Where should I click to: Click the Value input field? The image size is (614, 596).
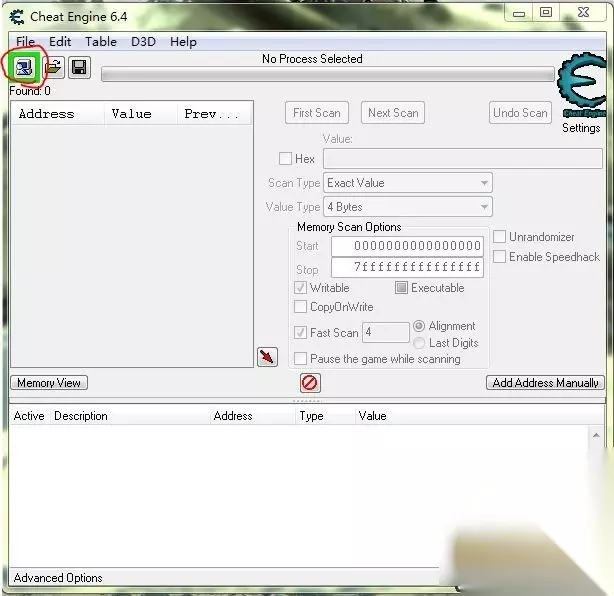pyautogui.click(x=463, y=159)
